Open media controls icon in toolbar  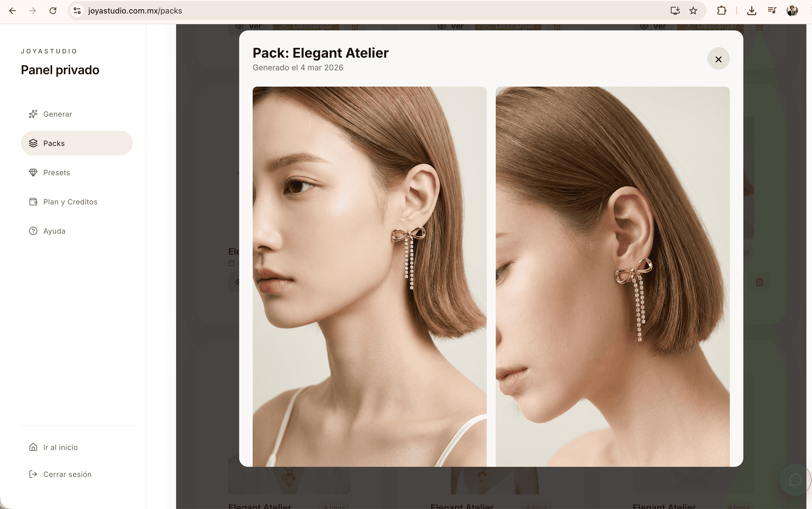click(772, 11)
